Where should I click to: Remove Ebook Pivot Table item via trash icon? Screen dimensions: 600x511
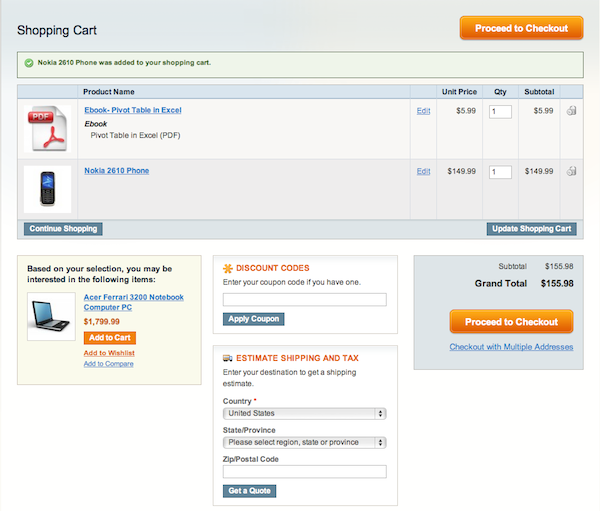point(571,111)
